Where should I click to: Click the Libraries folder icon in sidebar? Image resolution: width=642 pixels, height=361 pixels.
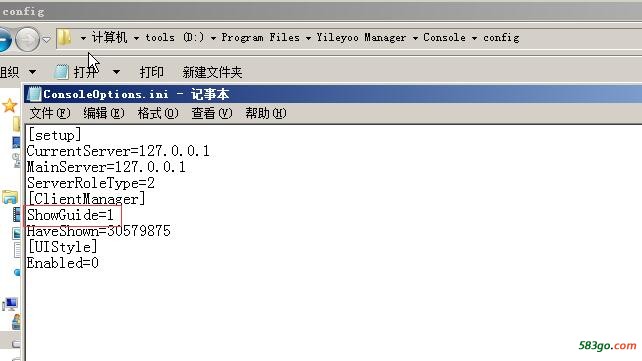pos(10,197)
